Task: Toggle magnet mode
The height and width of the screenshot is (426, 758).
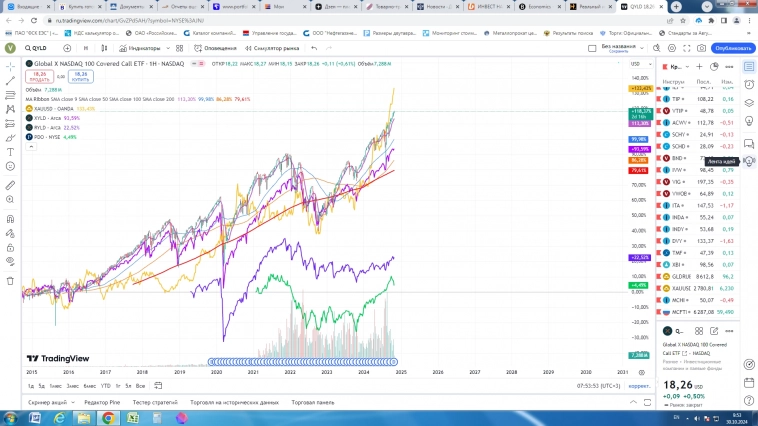Action: [10, 219]
